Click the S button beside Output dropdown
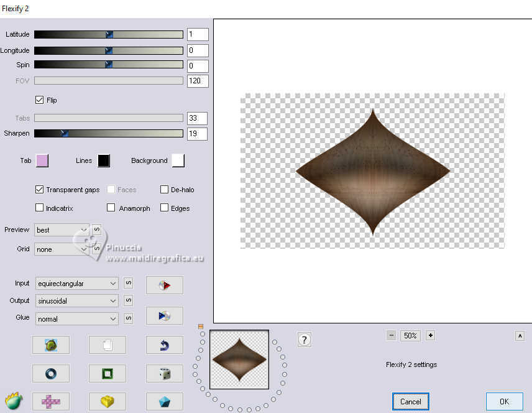 [128, 300]
